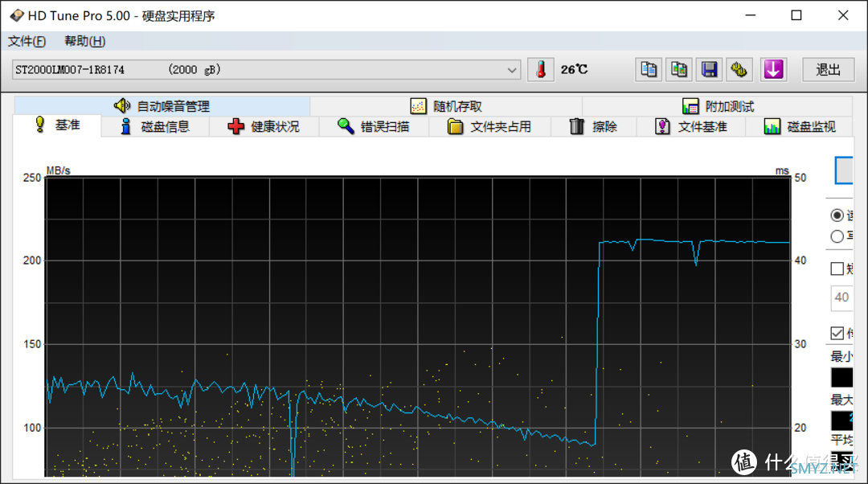Click the thermometer temperature icon
Screen dimensions: 868x484
click(x=540, y=70)
